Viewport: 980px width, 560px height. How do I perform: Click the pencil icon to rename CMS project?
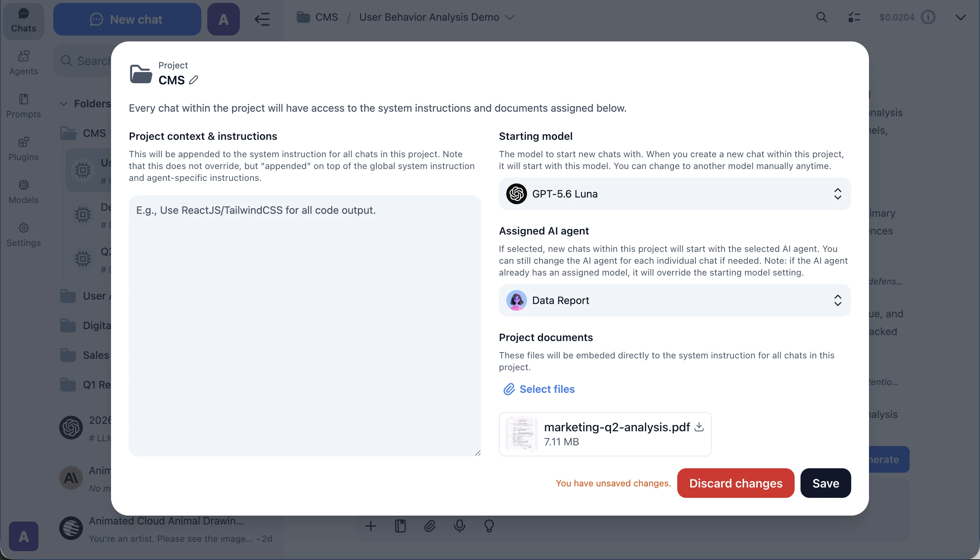[x=194, y=80]
